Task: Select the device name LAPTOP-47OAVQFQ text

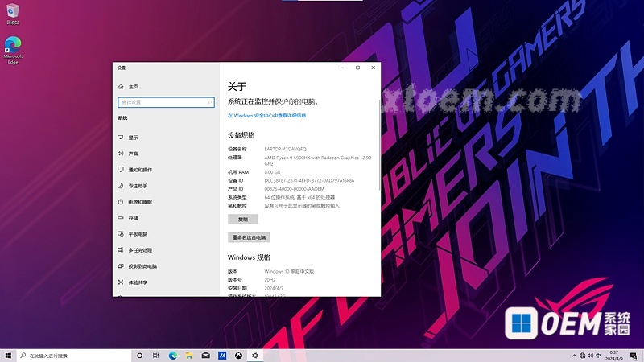Action: tap(286, 149)
